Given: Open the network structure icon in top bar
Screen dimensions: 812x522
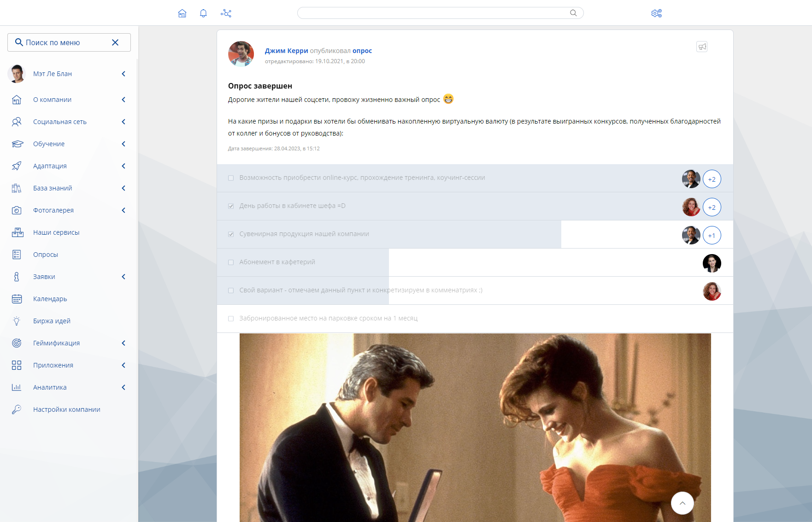Looking at the screenshot, I should (226, 13).
